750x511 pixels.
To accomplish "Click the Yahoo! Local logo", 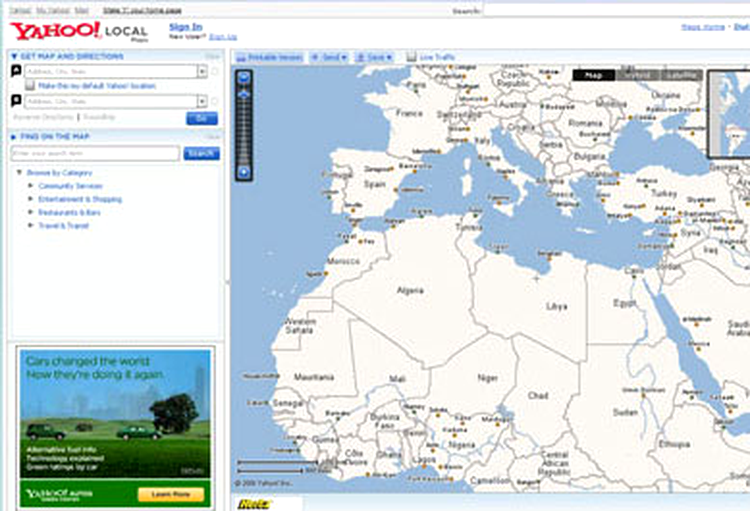I will (x=79, y=32).
